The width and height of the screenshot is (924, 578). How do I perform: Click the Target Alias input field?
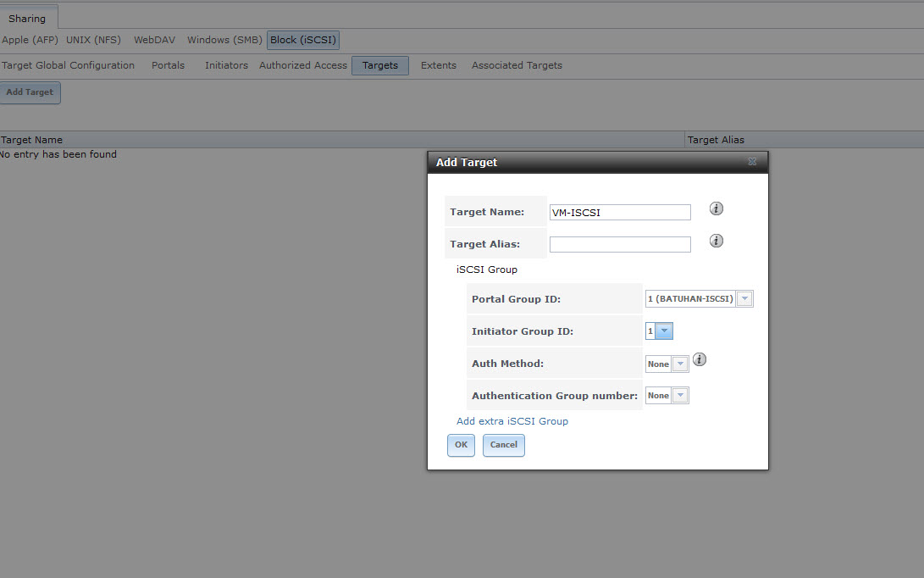coord(619,244)
